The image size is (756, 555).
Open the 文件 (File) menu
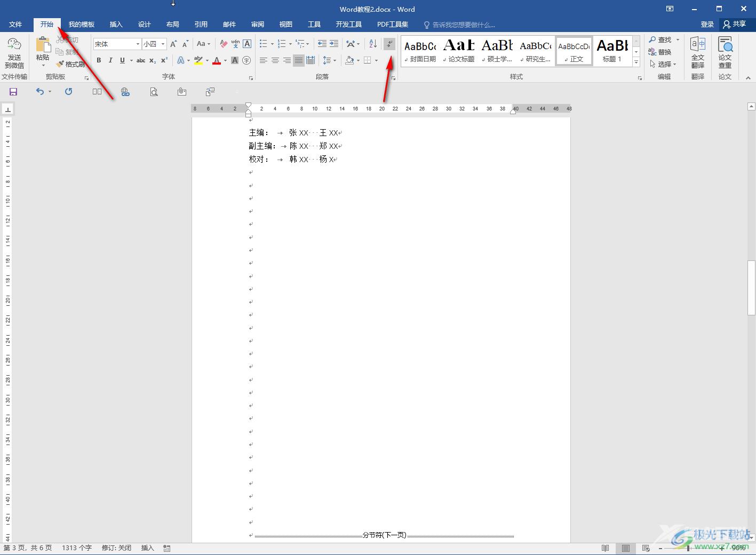(15, 25)
